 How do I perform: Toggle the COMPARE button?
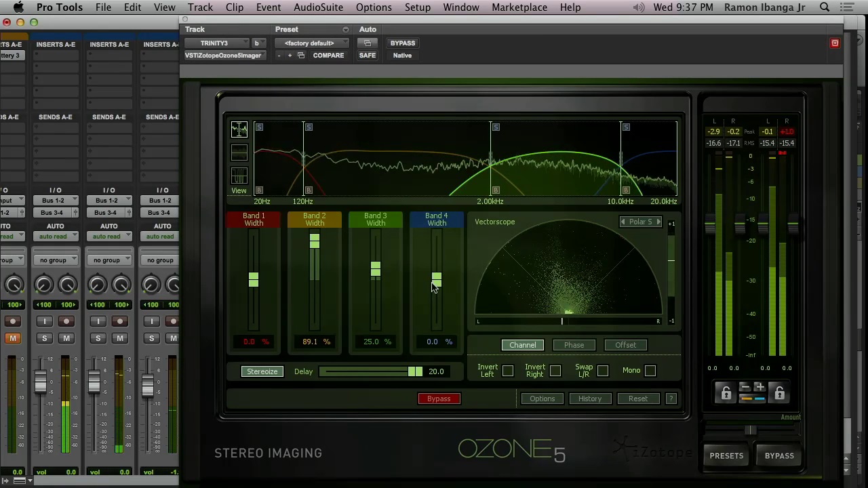point(328,56)
